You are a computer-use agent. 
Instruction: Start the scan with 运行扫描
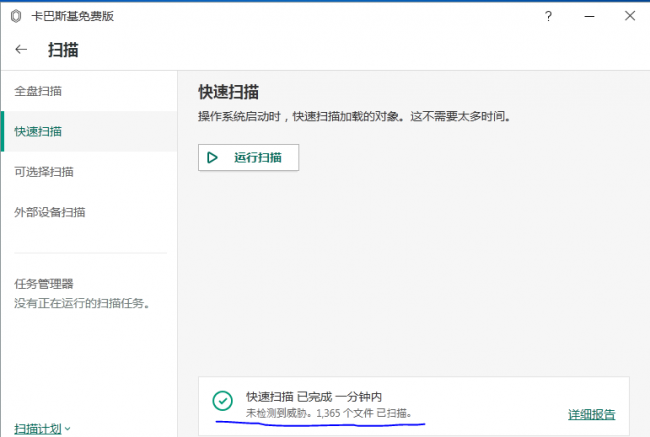[248, 158]
